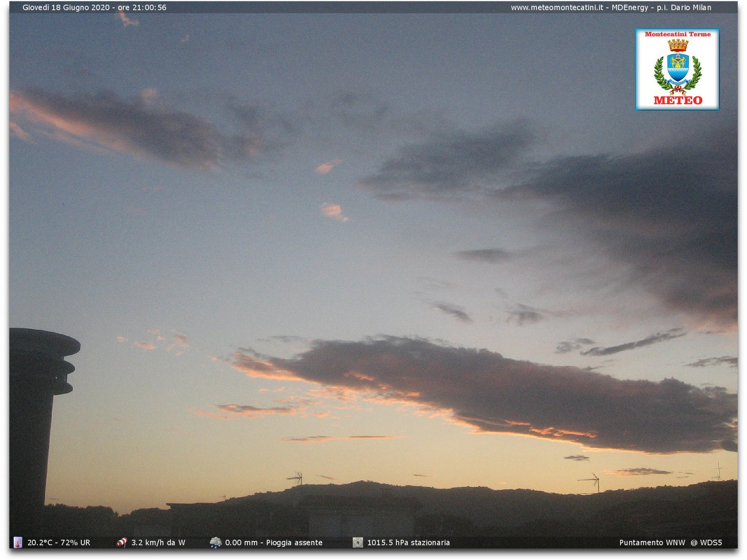Click the barometer pressure icon
This screenshot has width=747, height=560.
coord(358,542)
